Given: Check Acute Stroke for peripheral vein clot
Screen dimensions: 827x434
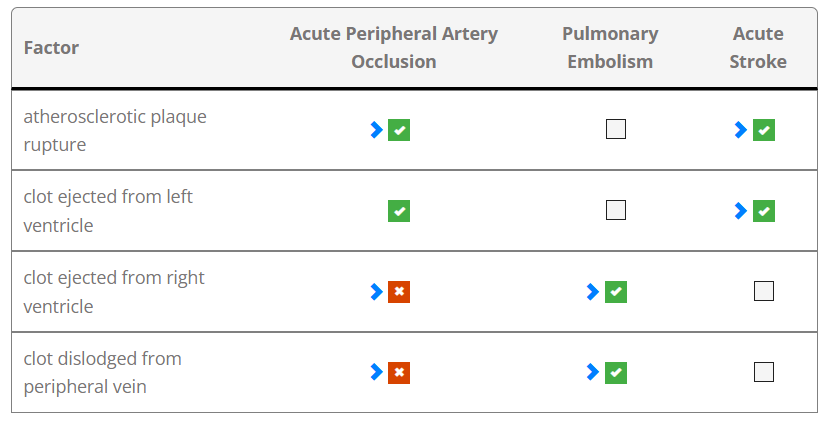Looking at the screenshot, I should coord(764,372).
